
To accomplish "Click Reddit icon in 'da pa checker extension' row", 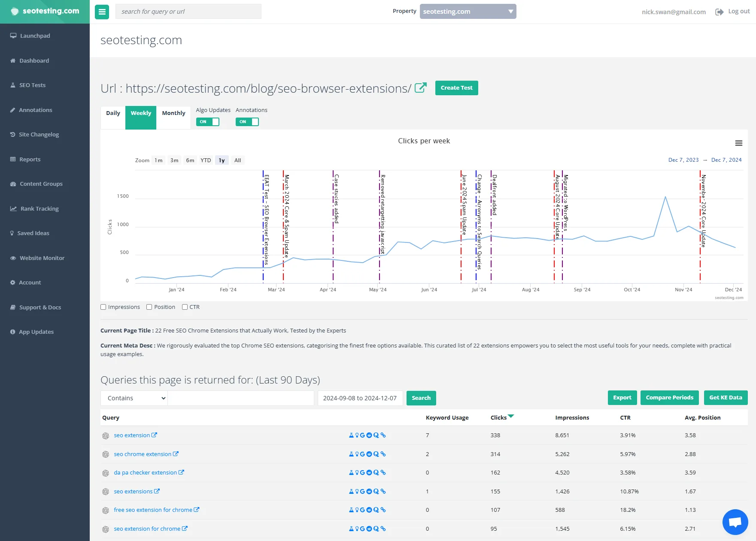I will [x=369, y=473].
